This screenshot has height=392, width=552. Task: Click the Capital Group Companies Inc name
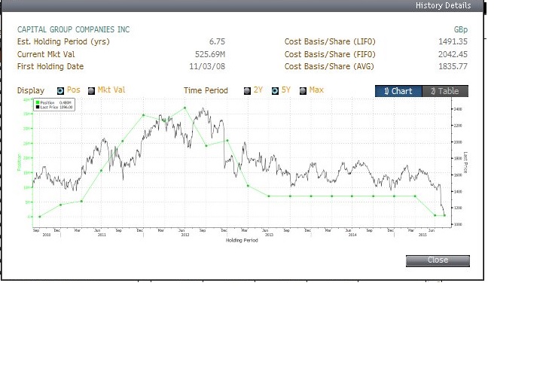(x=73, y=29)
